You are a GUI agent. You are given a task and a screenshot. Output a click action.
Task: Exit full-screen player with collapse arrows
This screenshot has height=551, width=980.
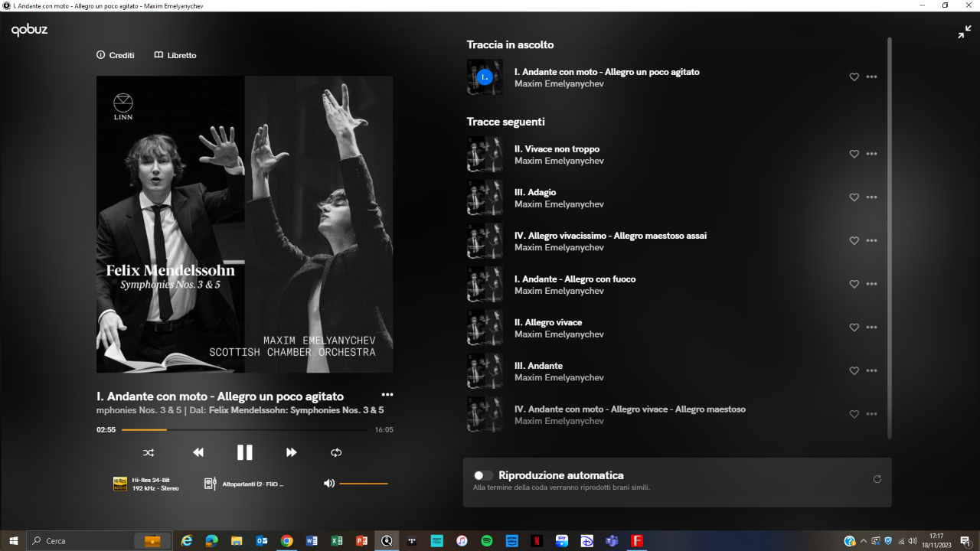(965, 32)
